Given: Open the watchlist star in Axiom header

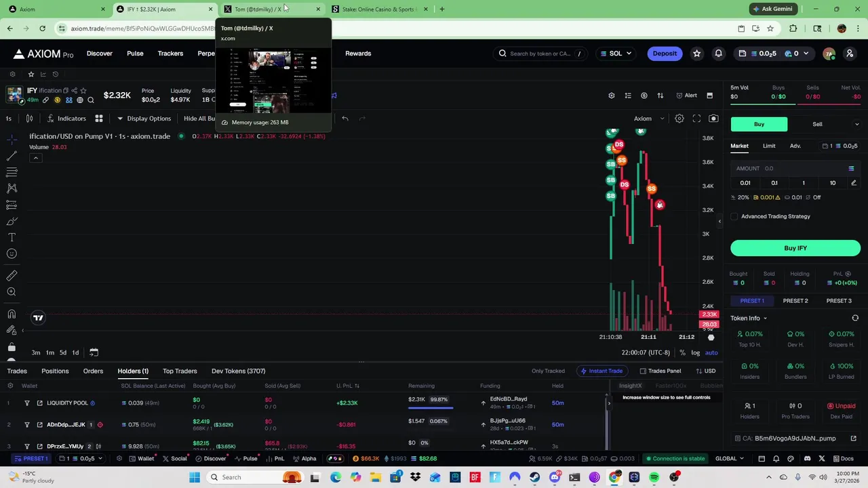Looking at the screenshot, I should (x=696, y=54).
